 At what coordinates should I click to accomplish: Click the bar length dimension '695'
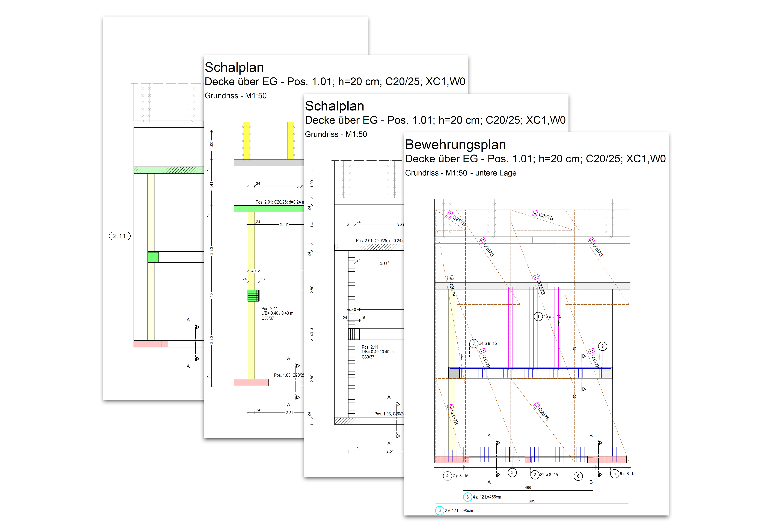point(532,501)
